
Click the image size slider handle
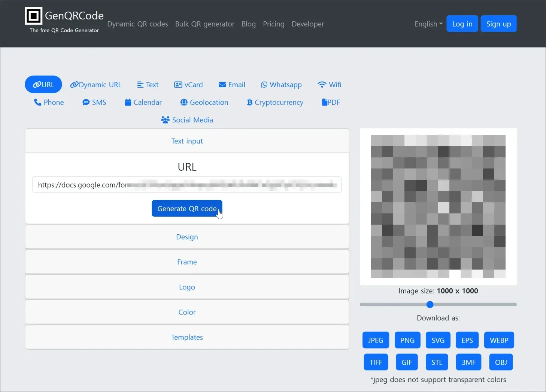[430, 304]
